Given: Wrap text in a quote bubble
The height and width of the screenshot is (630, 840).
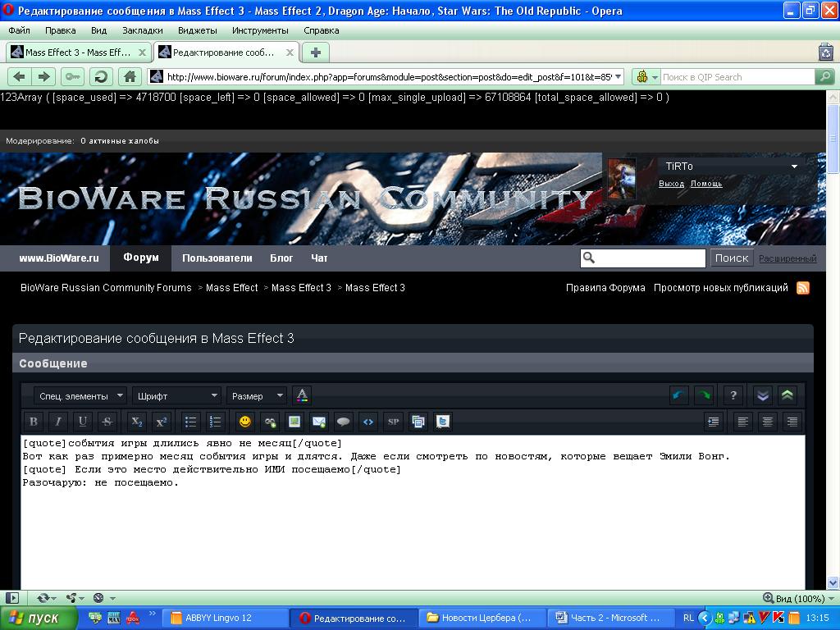Looking at the screenshot, I should 344,422.
